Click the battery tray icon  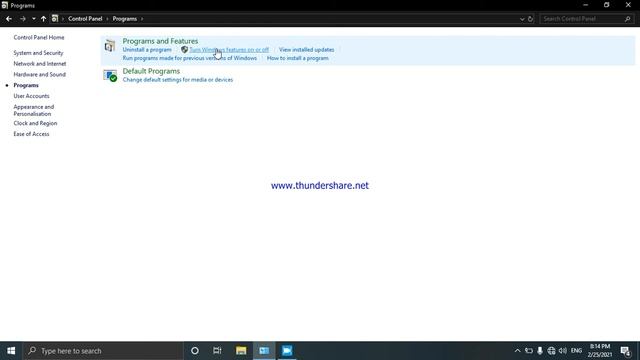(x=529, y=351)
